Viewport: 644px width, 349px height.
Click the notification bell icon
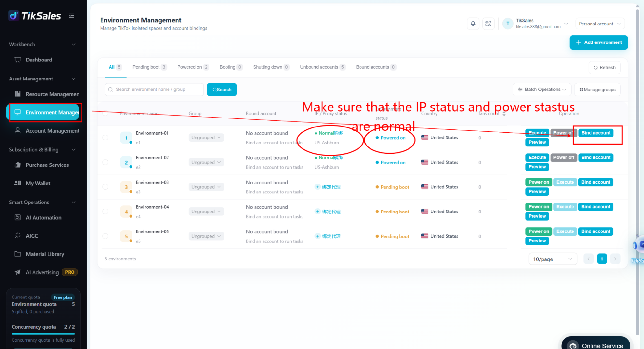coord(473,24)
